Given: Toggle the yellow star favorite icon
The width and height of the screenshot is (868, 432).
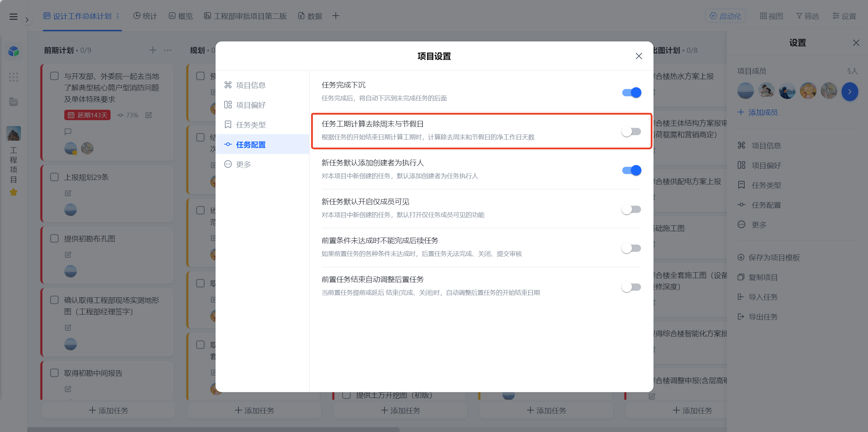Looking at the screenshot, I should tap(14, 192).
